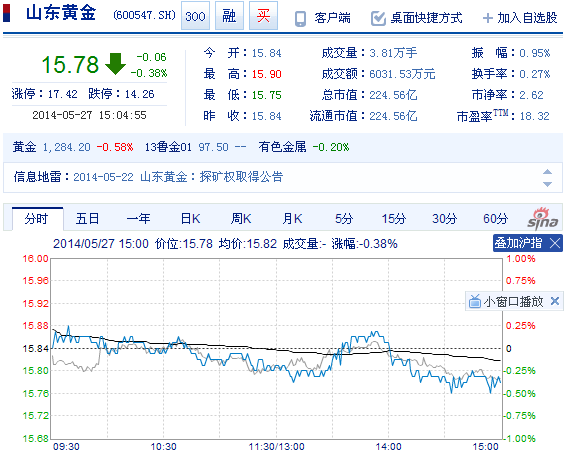564x454 pixels.
Task: Toggle the 叠加沪指 overlay button
Action: click(518, 243)
